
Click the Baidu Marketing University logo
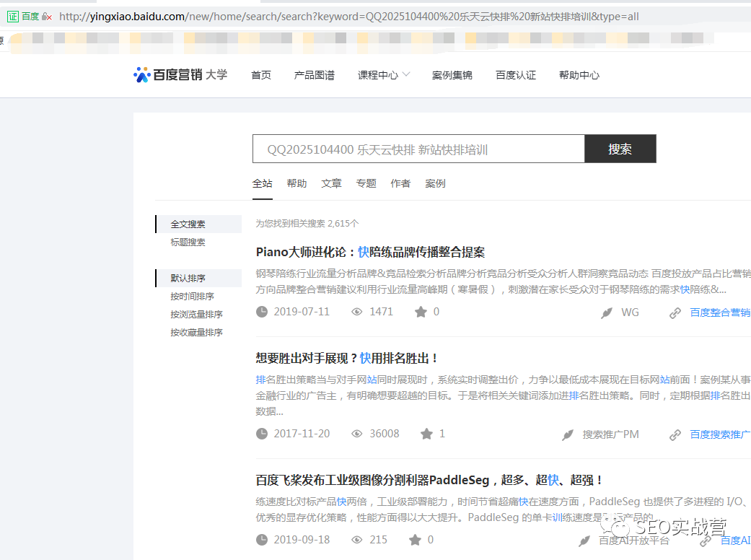tap(180, 75)
